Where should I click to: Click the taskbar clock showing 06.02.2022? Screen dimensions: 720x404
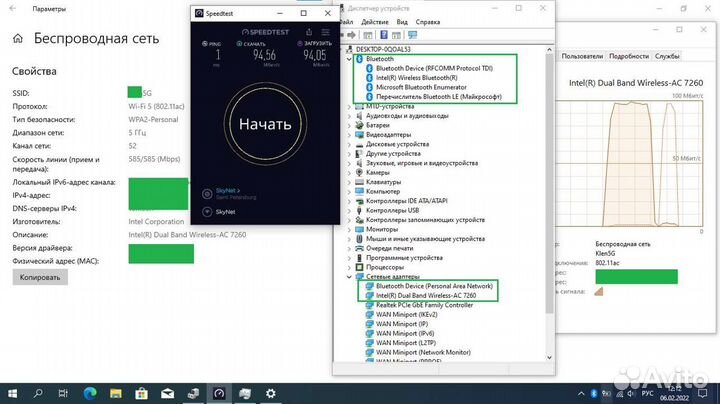(674, 393)
